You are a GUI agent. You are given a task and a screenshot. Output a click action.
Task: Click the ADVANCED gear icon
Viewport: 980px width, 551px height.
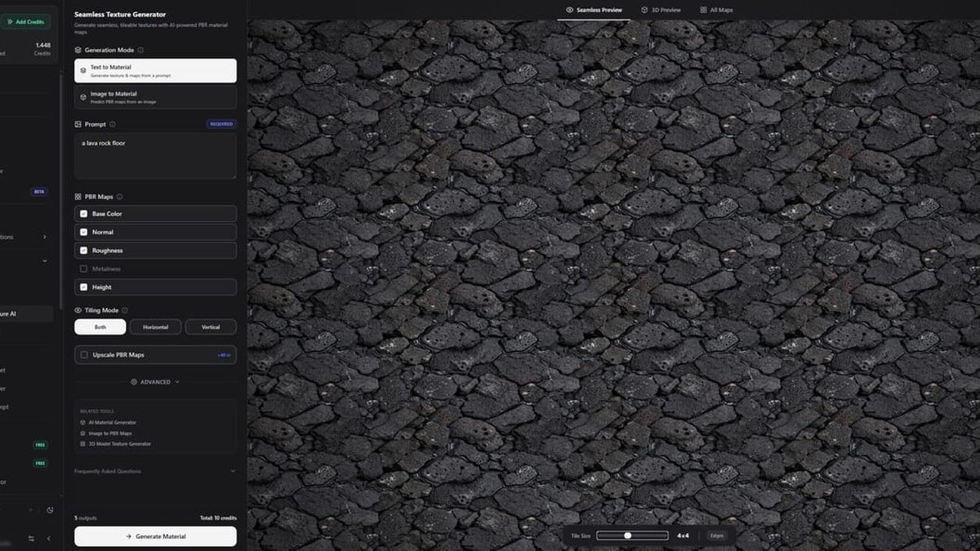[134, 382]
